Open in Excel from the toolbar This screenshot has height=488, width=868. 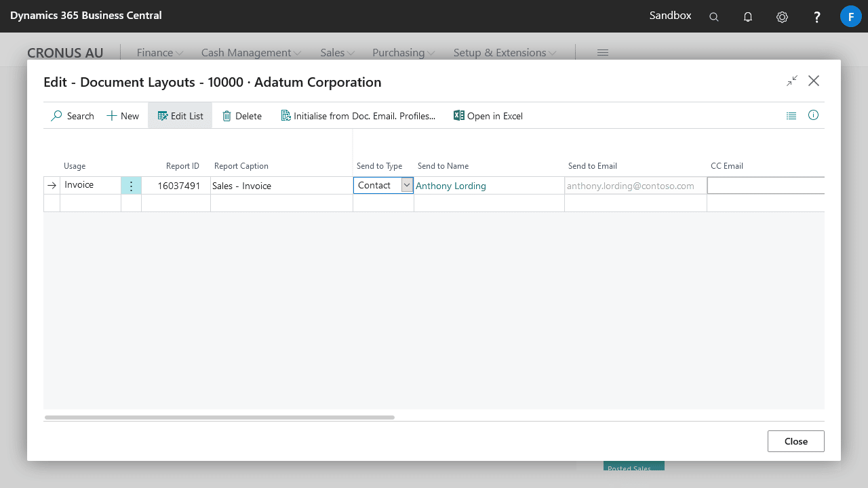488,116
